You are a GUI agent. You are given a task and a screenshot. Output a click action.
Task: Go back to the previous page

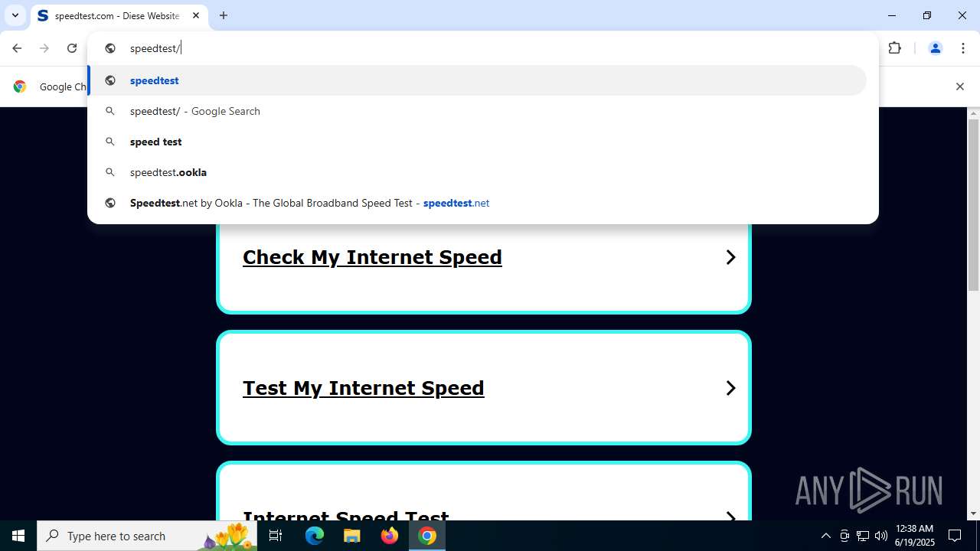(x=17, y=48)
